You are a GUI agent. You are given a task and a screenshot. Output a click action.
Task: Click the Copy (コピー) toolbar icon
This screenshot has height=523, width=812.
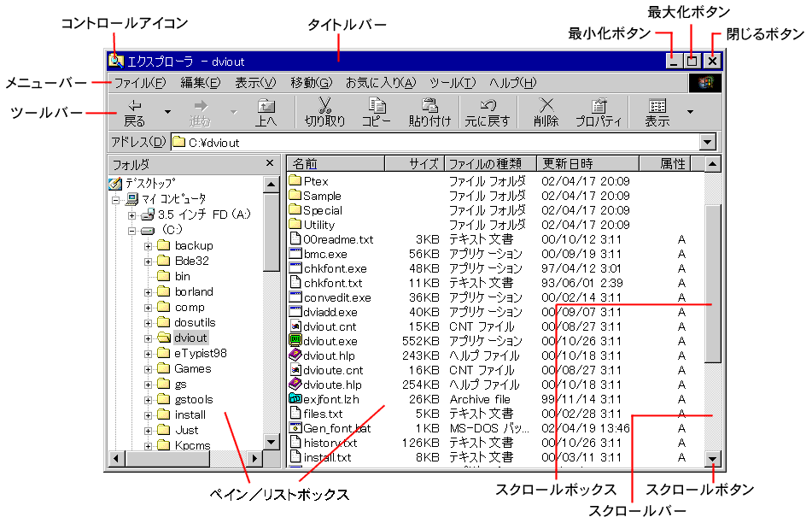377,105
